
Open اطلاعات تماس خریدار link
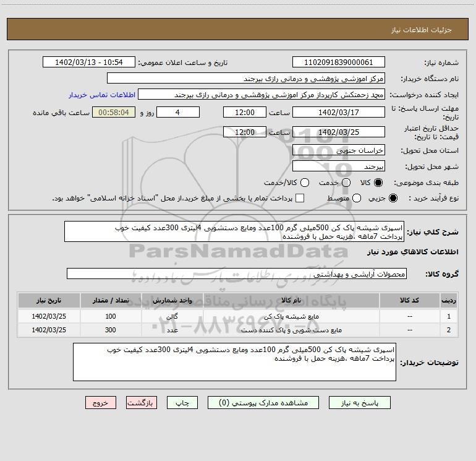point(102,95)
